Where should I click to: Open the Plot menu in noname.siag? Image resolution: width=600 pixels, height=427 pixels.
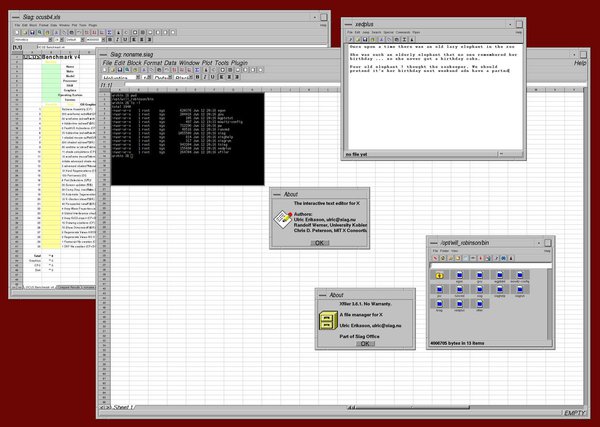(x=207, y=63)
